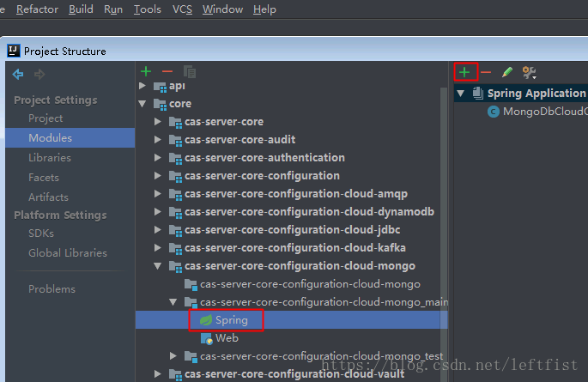This screenshot has width=588, height=382.
Task: Select cas-server-core-configuration module
Action: coord(262,176)
